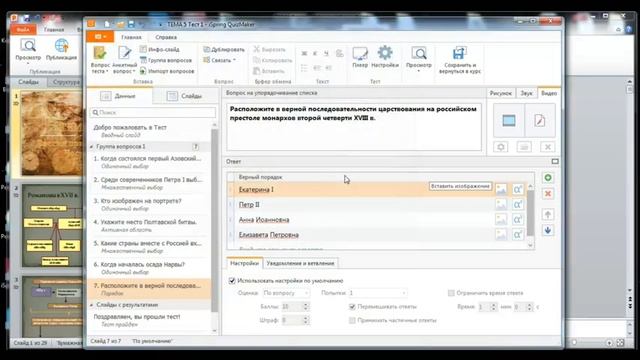Insert formula for Петр II answer
The width and height of the screenshot is (640, 360).
pos(518,204)
